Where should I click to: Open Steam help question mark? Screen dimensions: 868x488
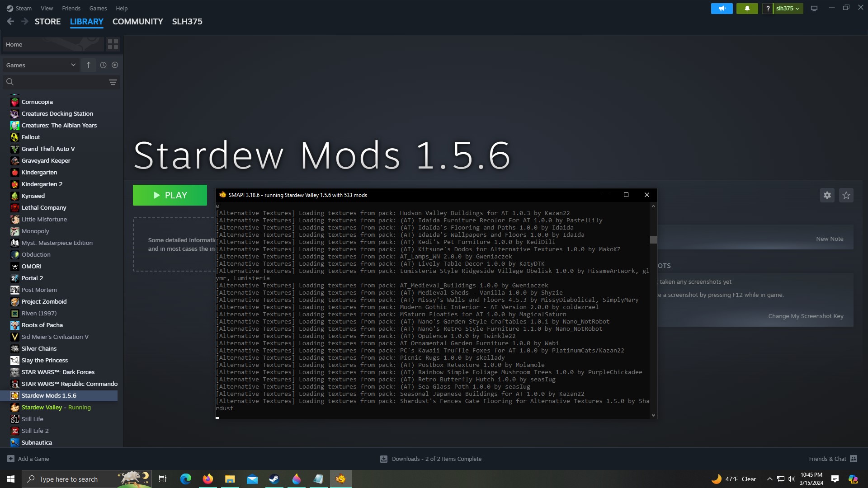coord(768,8)
